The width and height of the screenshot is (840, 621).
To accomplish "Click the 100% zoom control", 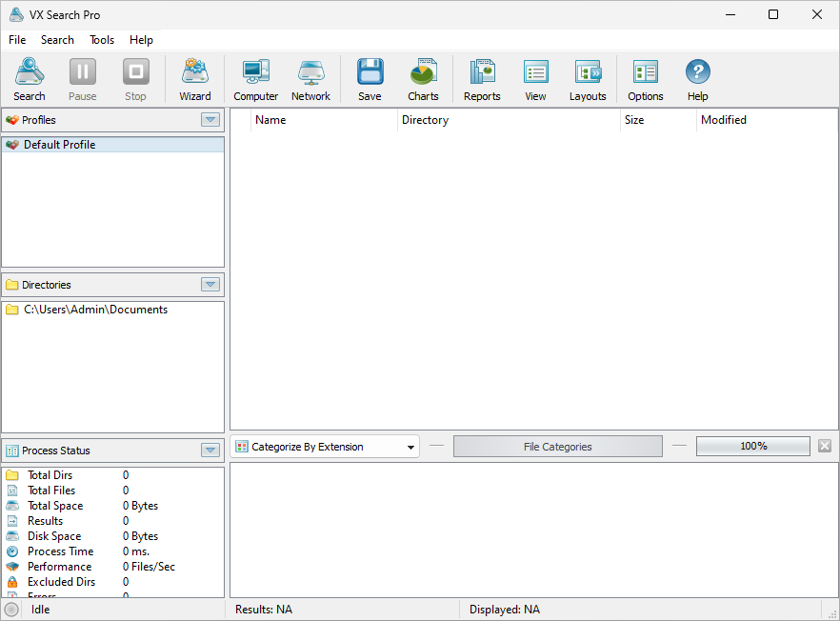I will [x=752, y=446].
